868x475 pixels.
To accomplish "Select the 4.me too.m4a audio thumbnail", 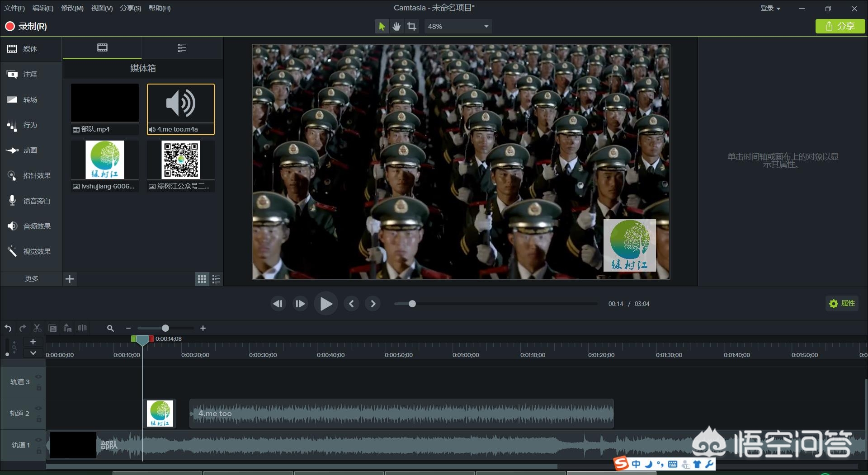I will tap(180, 109).
